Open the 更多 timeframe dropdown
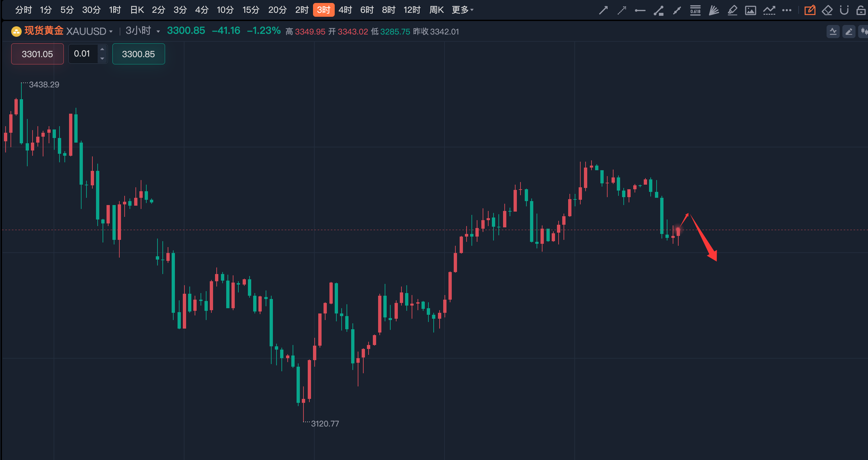 pyautogui.click(x=462, y=10)
